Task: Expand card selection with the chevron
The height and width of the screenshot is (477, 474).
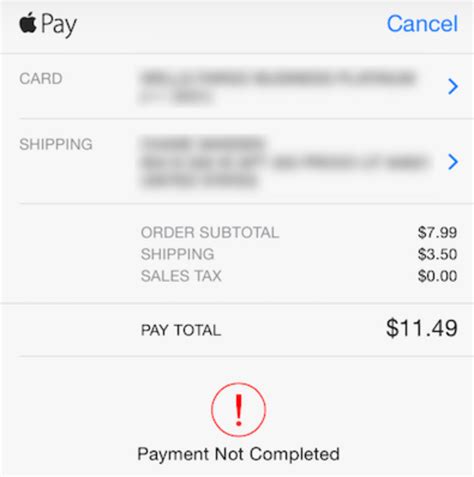Action: click(x=453, y=86)
